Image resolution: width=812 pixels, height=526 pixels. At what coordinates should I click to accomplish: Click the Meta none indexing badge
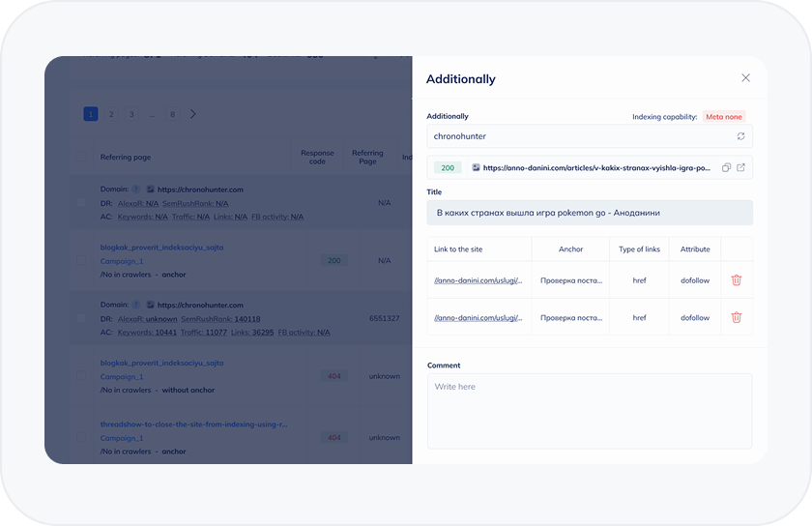click(723, 117)
